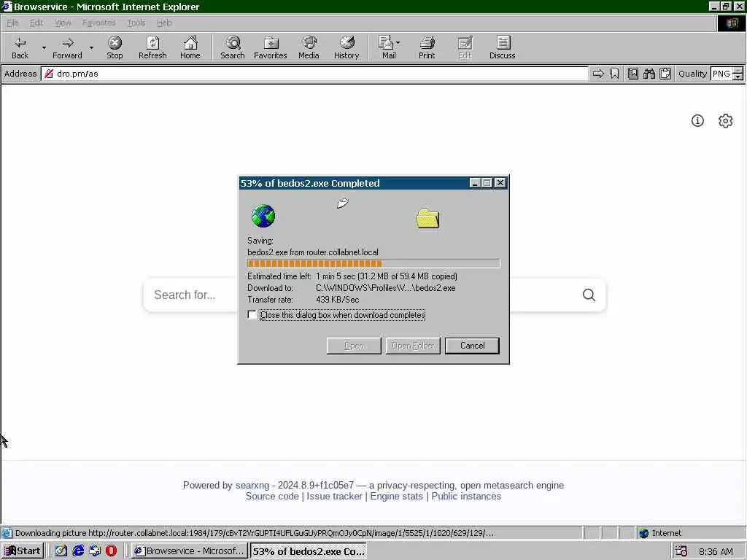The width and height of the screenshot is (747, 560).
Task: Open the Tools menu
Action: tap(136, 23)
